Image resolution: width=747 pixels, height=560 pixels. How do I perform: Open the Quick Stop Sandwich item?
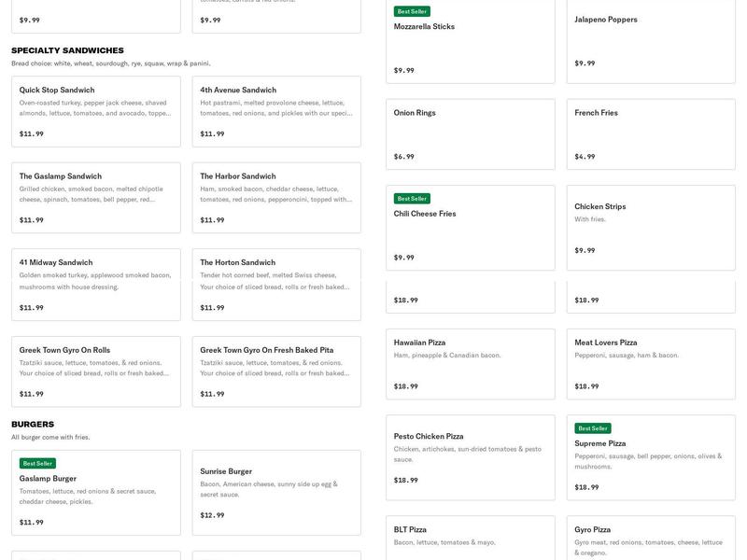tap(95, 112)
